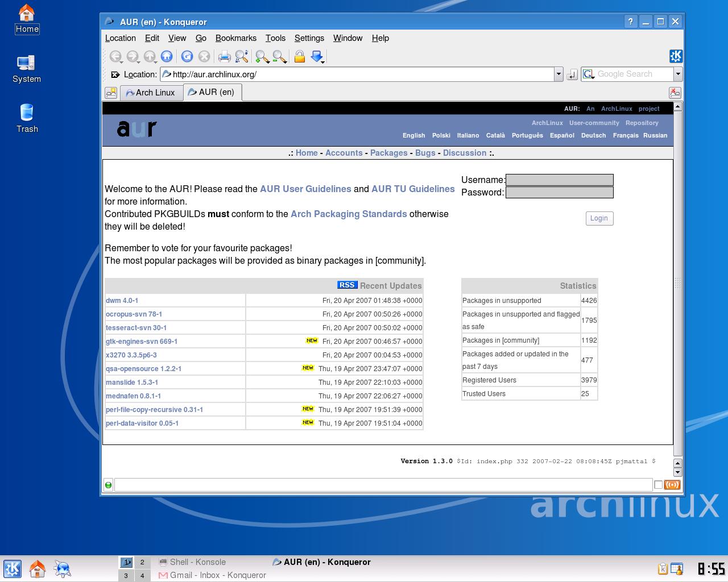Zoom out with the magnifier minus icon
Screen dimensions: 728x582
click(x=279, y=56)
